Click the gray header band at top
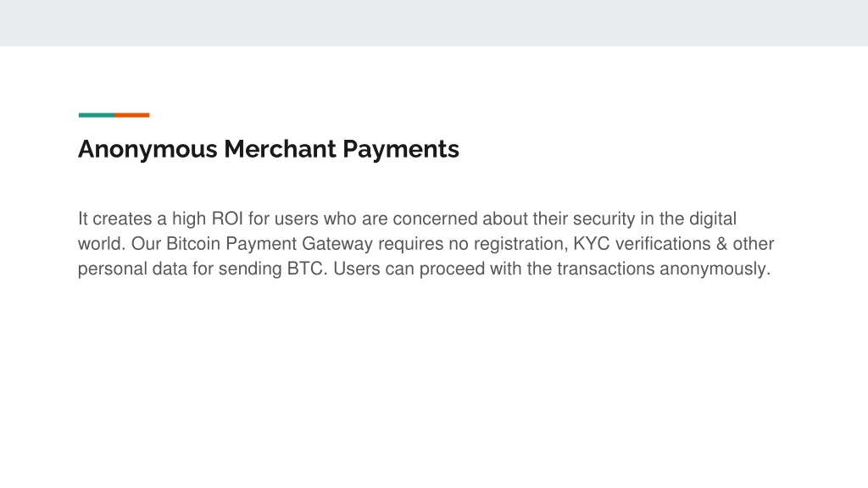This screenshot has width=868, height=488. click(x=434, y=23)
